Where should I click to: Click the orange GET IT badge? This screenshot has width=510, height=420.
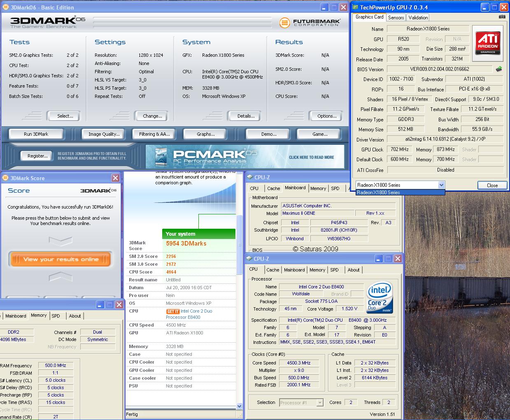(173, 311)
